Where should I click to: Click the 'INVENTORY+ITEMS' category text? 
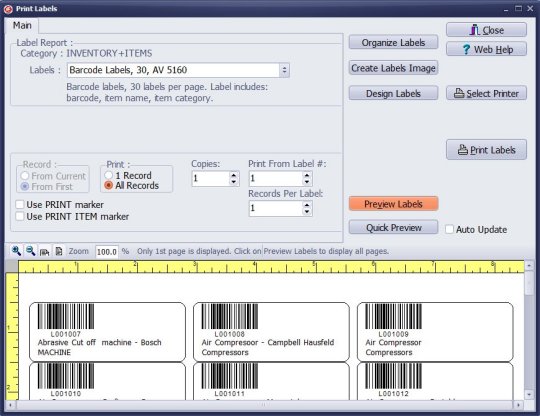pos(109,53)
